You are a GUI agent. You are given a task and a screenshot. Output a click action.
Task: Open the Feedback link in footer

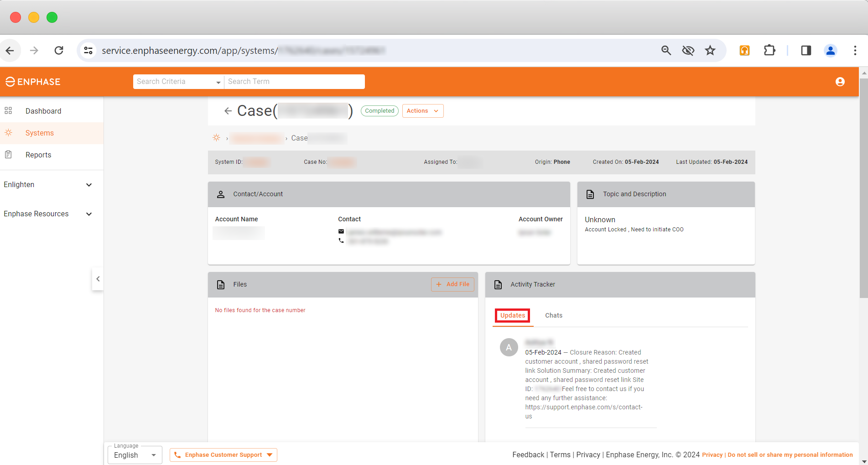tap(528, 455)
